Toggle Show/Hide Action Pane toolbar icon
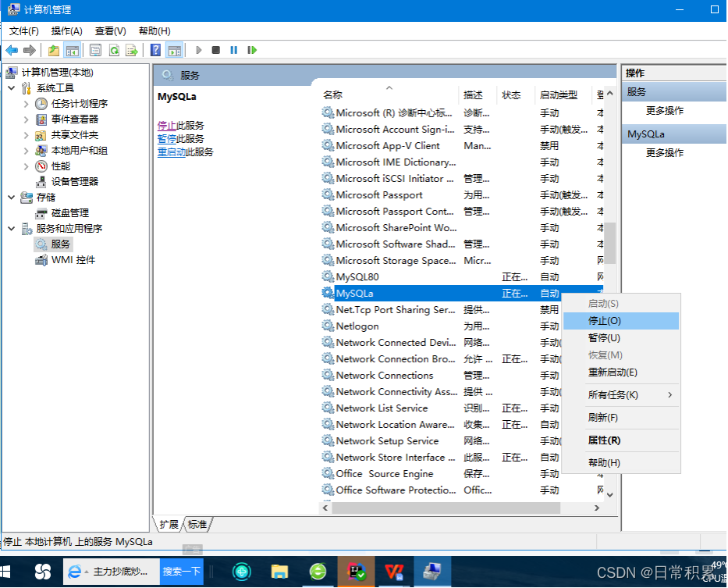 coord(175,50)
